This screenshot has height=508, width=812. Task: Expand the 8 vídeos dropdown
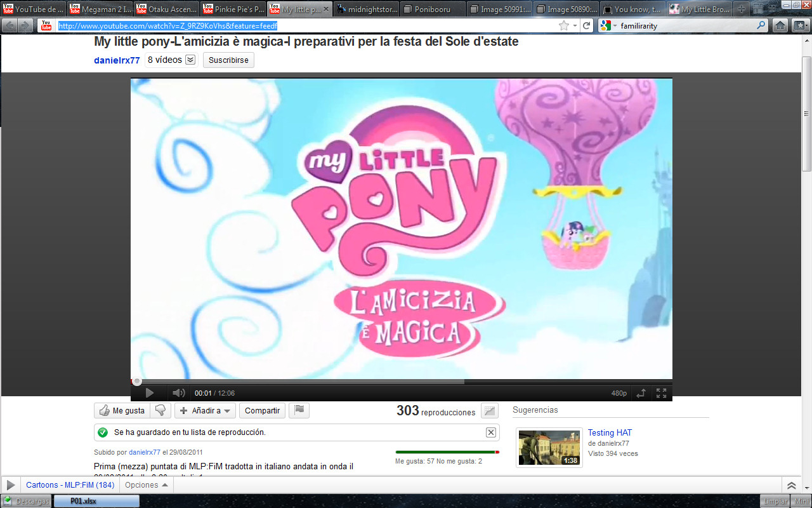(x=172, y=60)
